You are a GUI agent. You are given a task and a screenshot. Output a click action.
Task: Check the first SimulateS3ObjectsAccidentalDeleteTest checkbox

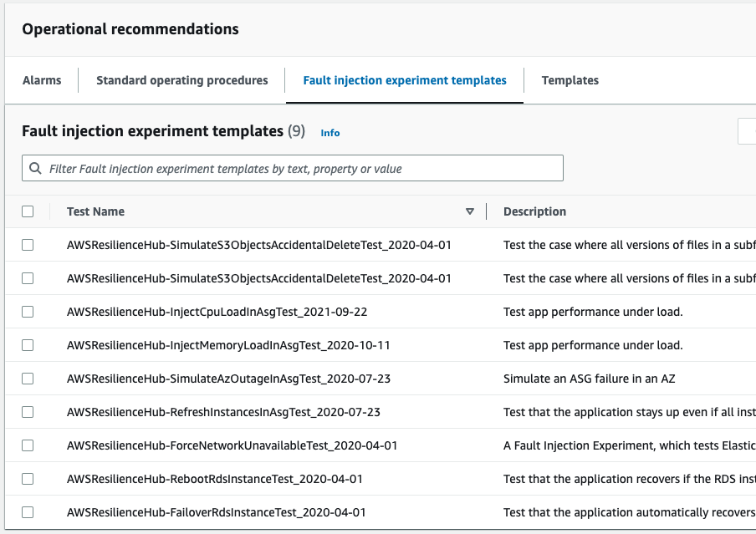click(28, 245)
